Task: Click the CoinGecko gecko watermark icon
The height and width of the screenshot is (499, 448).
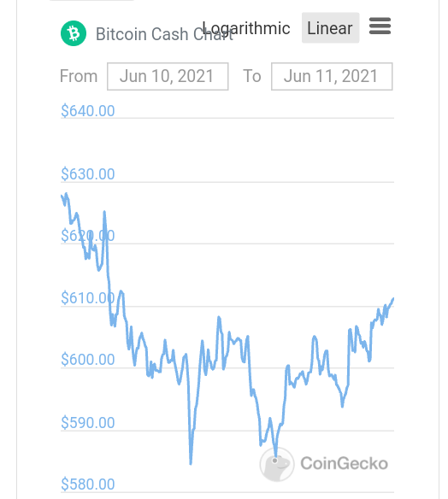Action: coord(277,464)
